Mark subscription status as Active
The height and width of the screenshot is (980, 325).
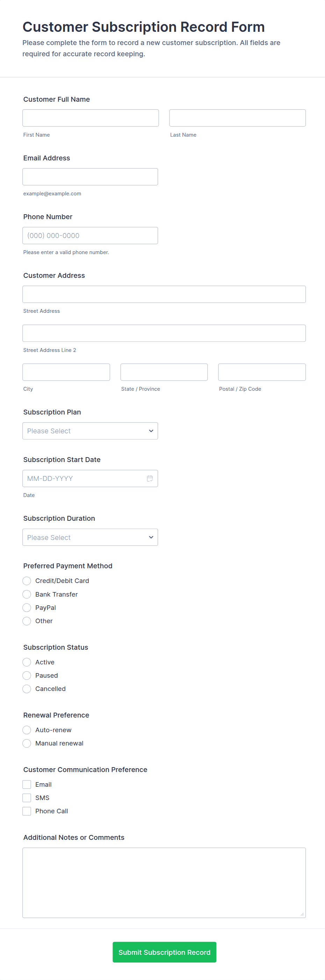pos(27,662)
